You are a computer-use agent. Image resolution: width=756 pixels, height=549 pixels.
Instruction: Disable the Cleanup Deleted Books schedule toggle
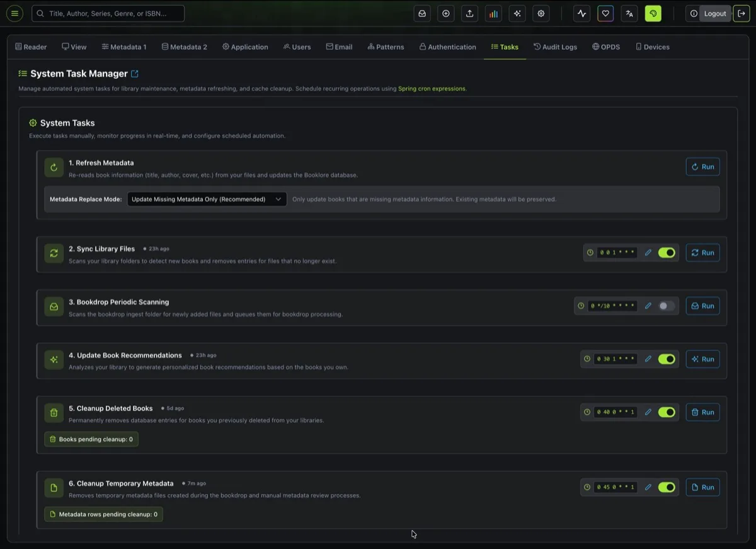click(x=667, y=412)
